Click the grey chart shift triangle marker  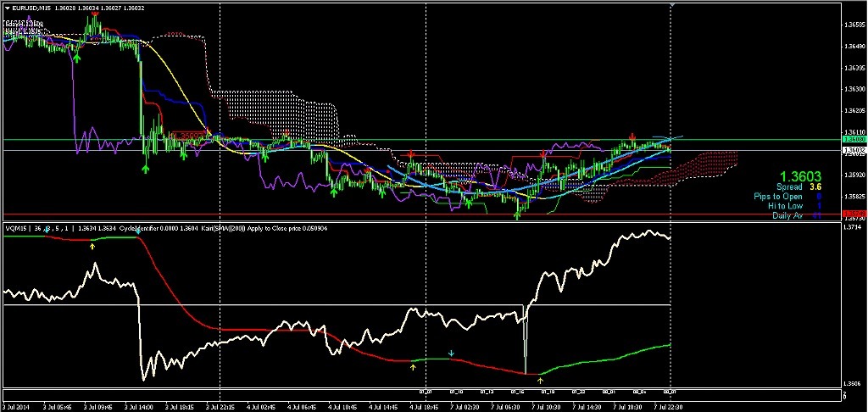click(x=671, y=7)
